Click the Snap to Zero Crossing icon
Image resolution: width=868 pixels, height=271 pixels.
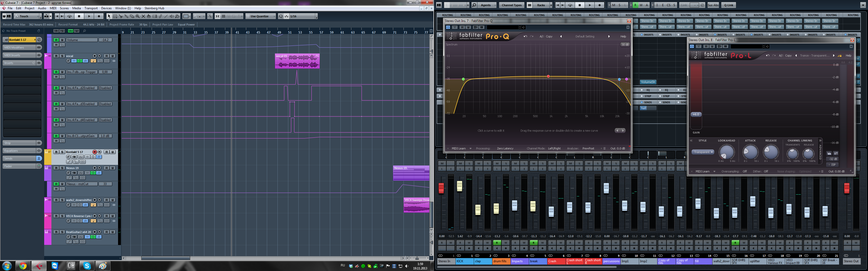point(210,16)
